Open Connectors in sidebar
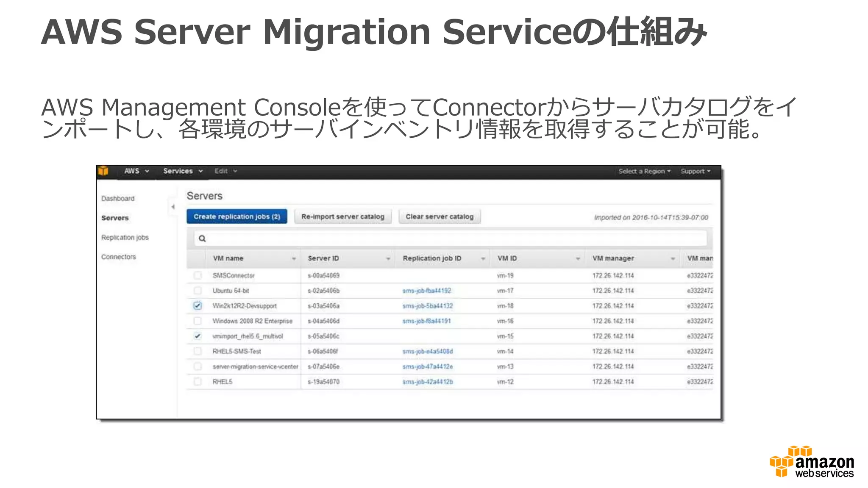 [119, 257]
